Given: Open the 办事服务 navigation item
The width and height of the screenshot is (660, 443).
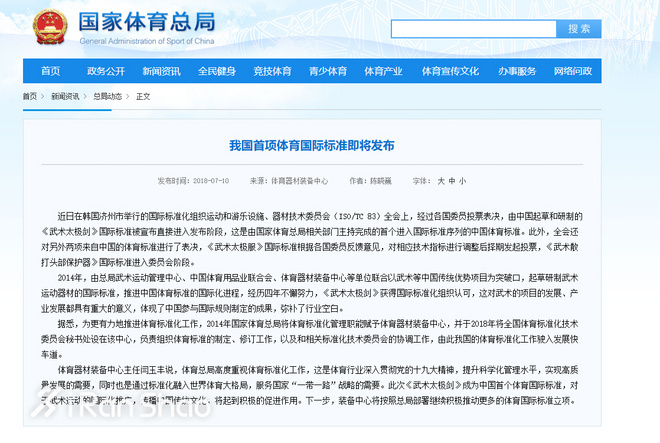Looking at the screenshot, I should 517,71.
